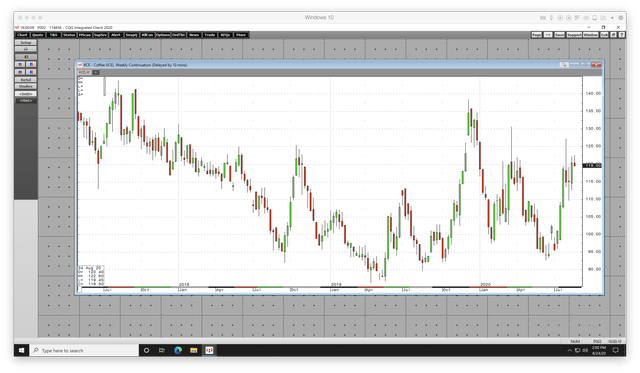Viewport: 640px width, 373px height.
Task: Open the Chart toolbar button
Action: (22, 35)
